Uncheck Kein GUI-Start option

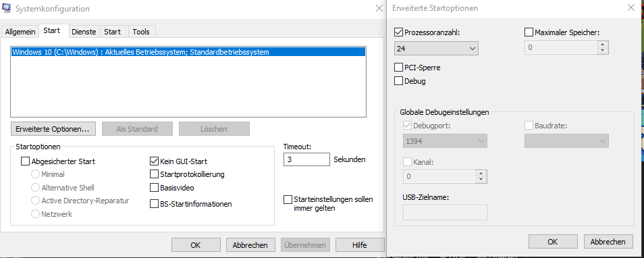[x=154, y=161]
